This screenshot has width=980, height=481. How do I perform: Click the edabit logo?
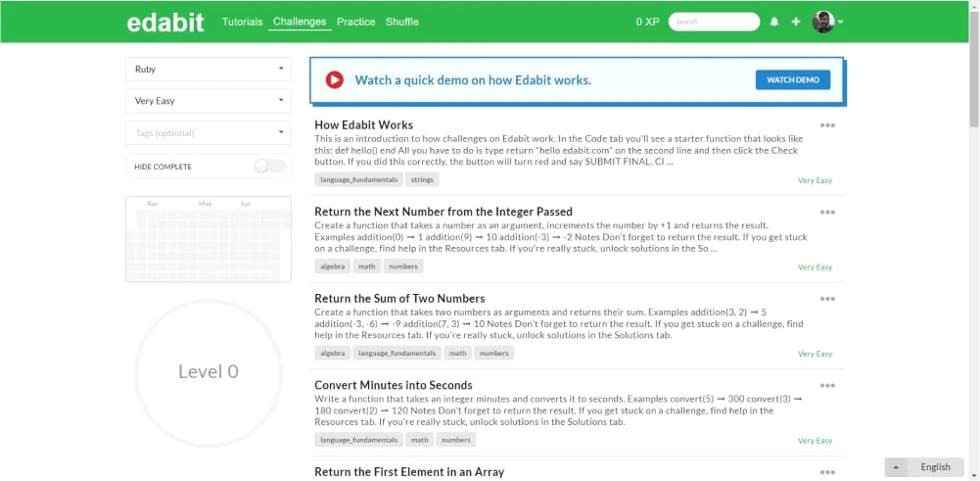coord(165,23)
